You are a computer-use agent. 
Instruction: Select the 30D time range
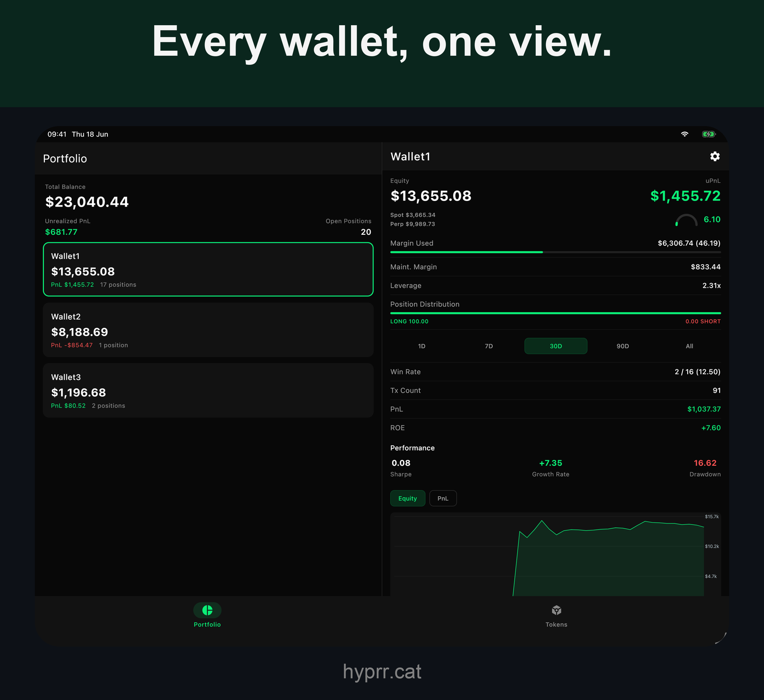(556, 346)
